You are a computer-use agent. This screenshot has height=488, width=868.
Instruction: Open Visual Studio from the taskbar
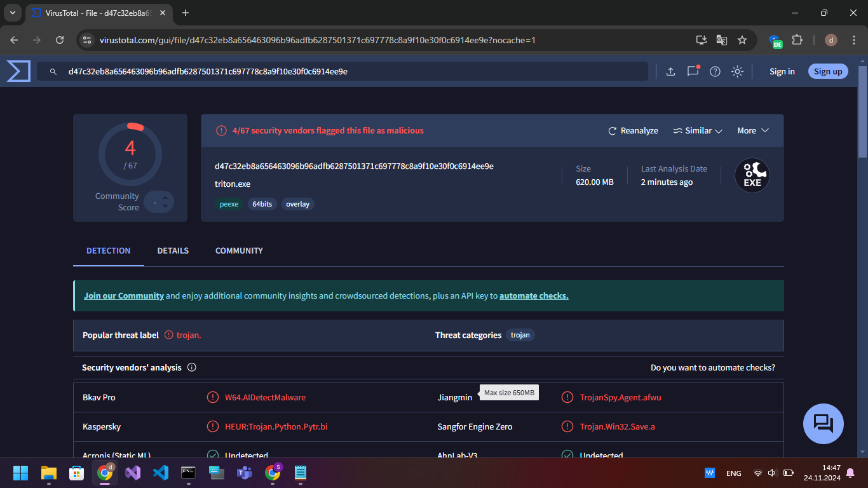pyautogui.click(x=133, y=473)
